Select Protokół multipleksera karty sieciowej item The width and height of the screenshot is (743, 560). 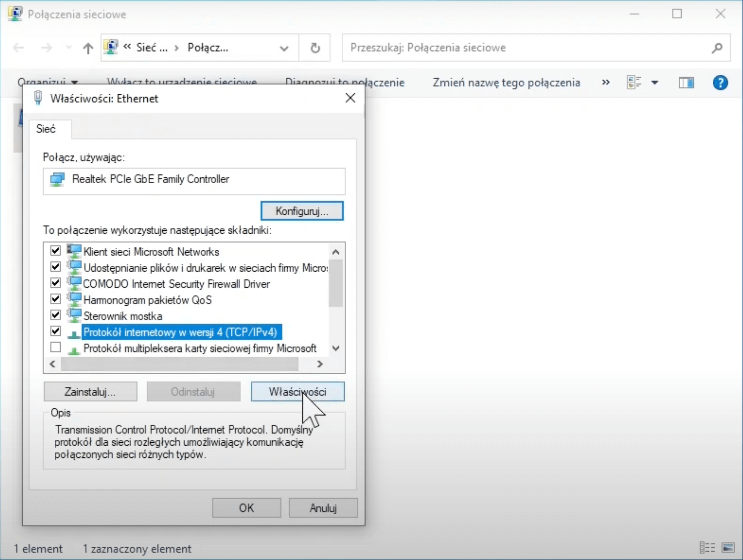200,348
